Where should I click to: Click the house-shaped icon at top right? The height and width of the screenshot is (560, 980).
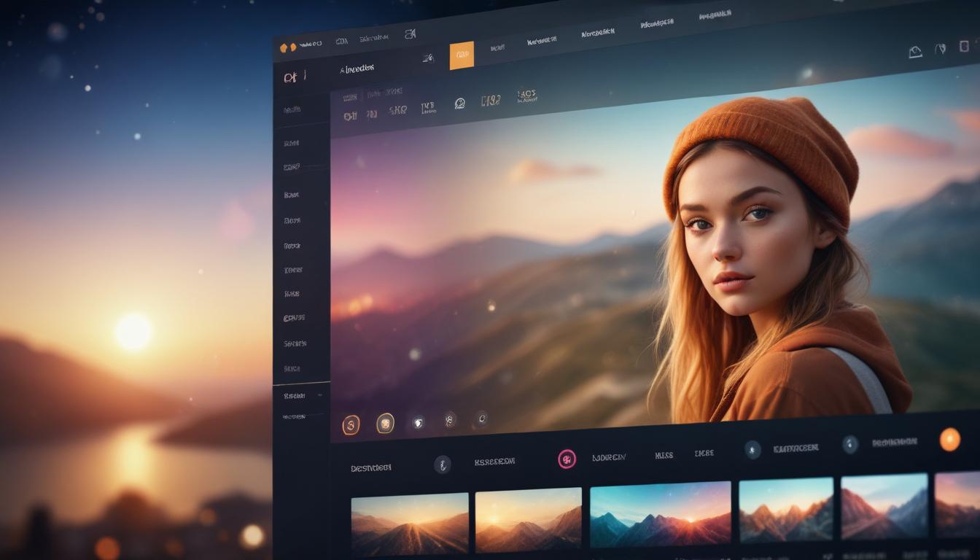915,51
